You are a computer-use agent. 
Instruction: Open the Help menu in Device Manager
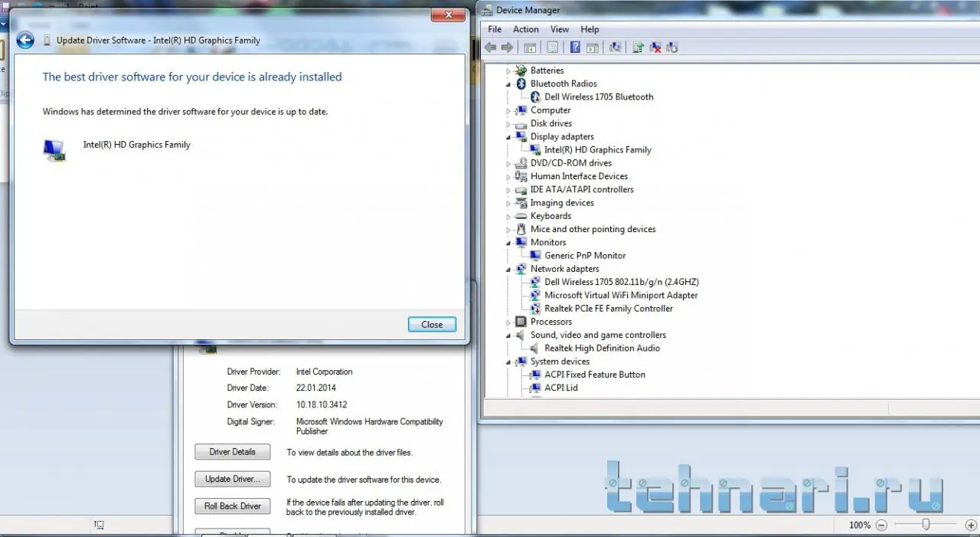590,29
